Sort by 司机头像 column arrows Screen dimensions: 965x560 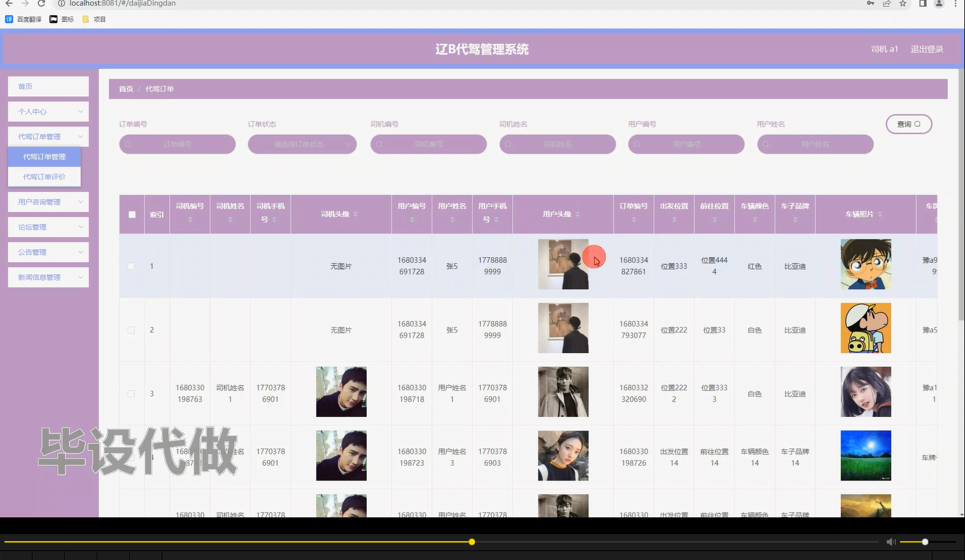[x=355, y=214]
